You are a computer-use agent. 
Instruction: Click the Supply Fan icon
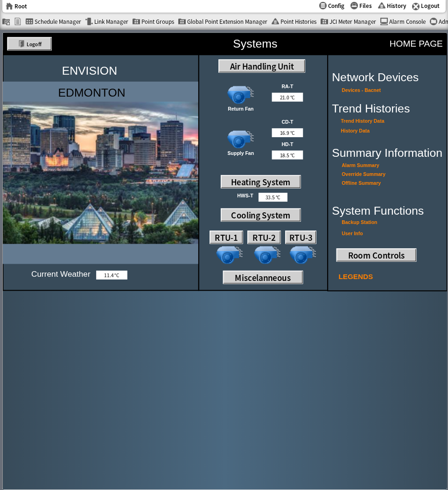(x=240, y=139)
